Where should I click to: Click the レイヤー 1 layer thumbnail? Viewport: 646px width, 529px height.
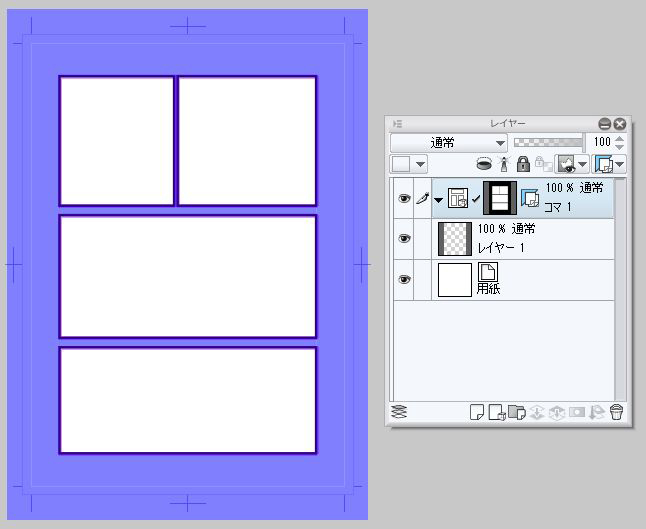coord(455,239)
